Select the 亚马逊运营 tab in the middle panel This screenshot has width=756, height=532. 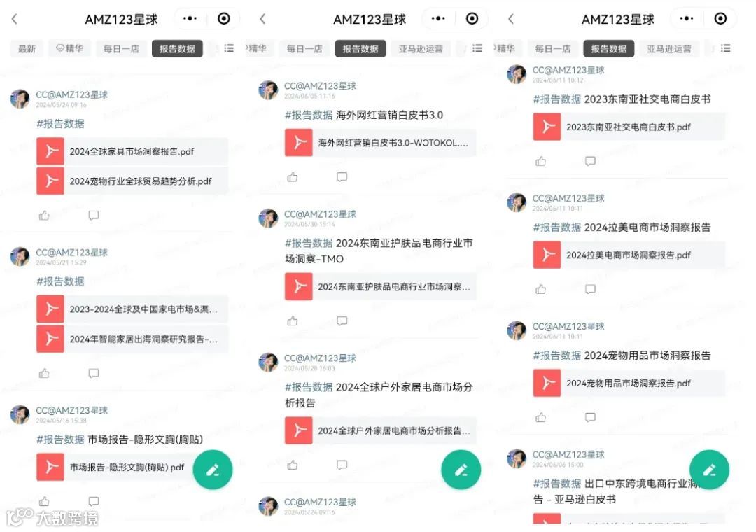click(x=421, y=49)
